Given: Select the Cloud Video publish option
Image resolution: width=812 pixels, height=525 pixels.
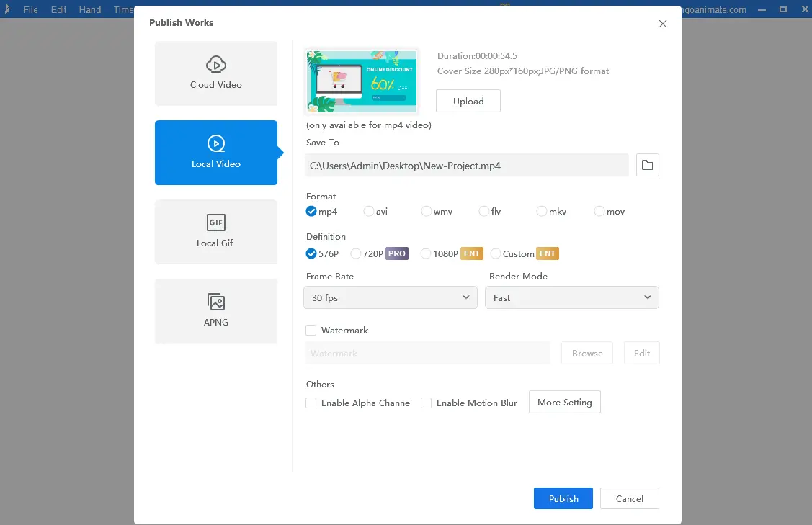Looking at the screenshot, I should 215,73.
